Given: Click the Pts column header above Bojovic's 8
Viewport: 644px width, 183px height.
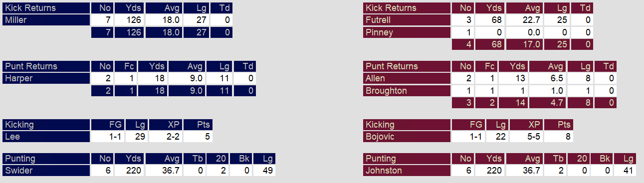Looking at the screenshot, I should point(559,125).
